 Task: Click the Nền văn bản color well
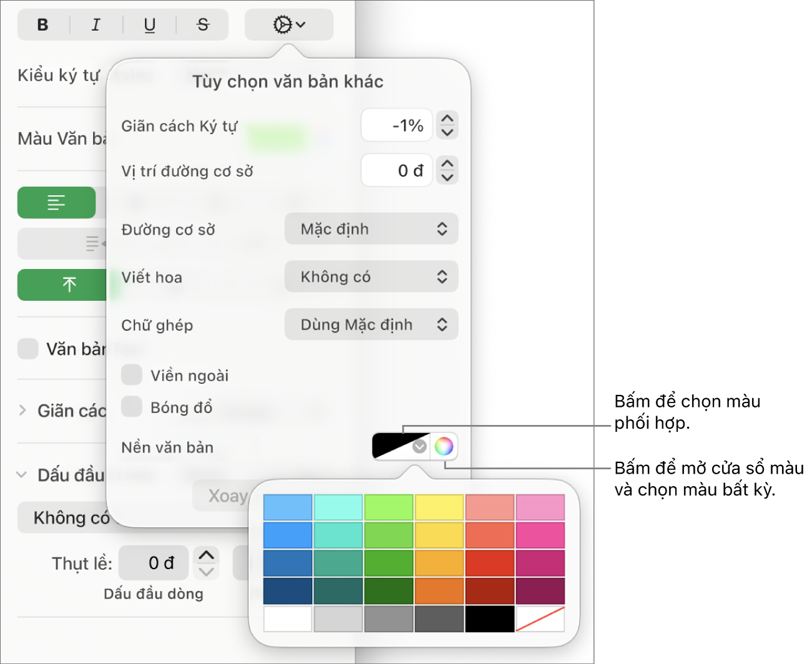[x=401, y=446]
